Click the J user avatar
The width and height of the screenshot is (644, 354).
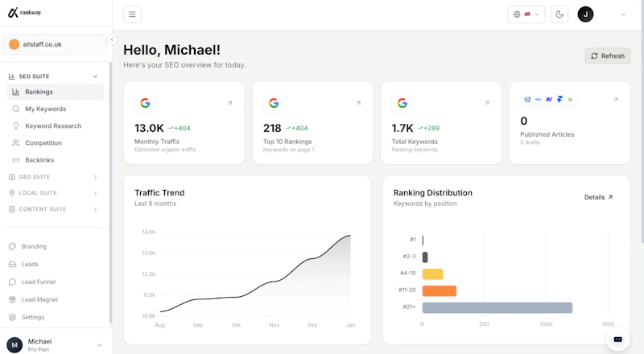pos(585,14)
